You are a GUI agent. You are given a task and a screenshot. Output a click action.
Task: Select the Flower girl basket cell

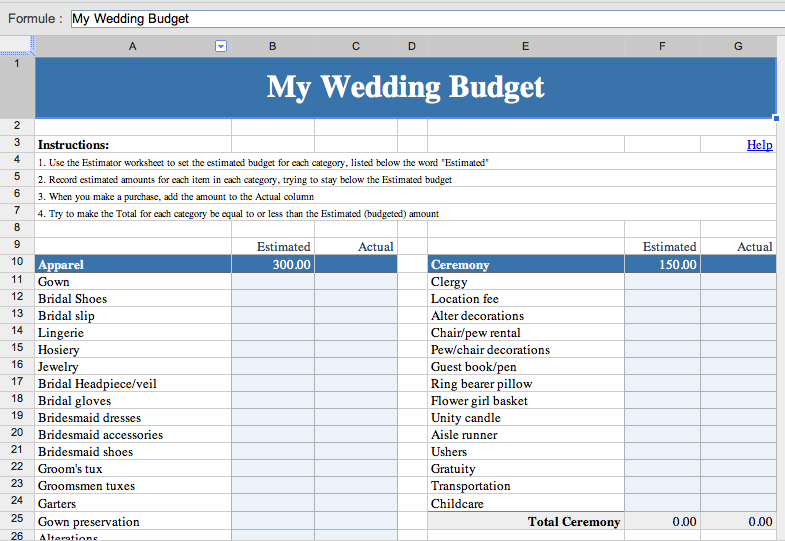pyautogui.click(x=526, y=401)
